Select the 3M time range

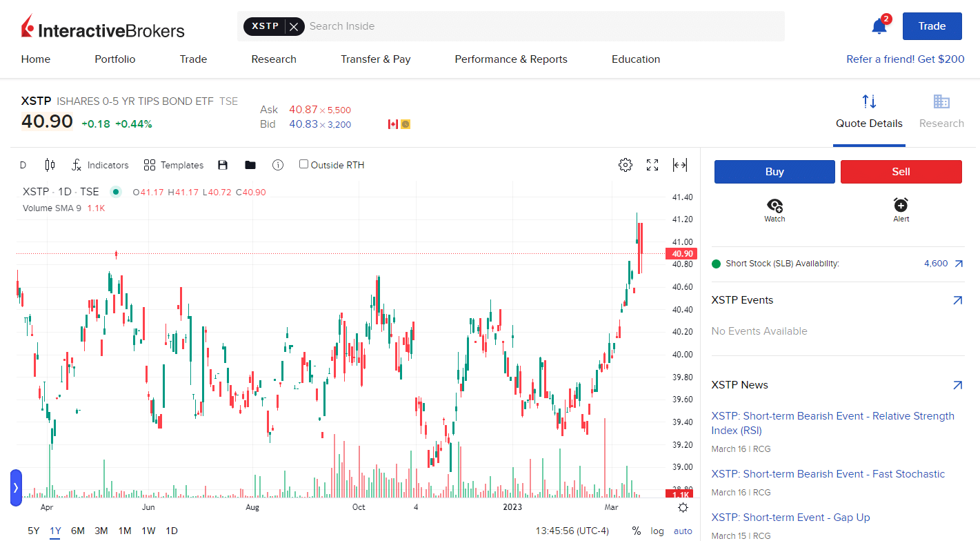(x=101, y=531)
